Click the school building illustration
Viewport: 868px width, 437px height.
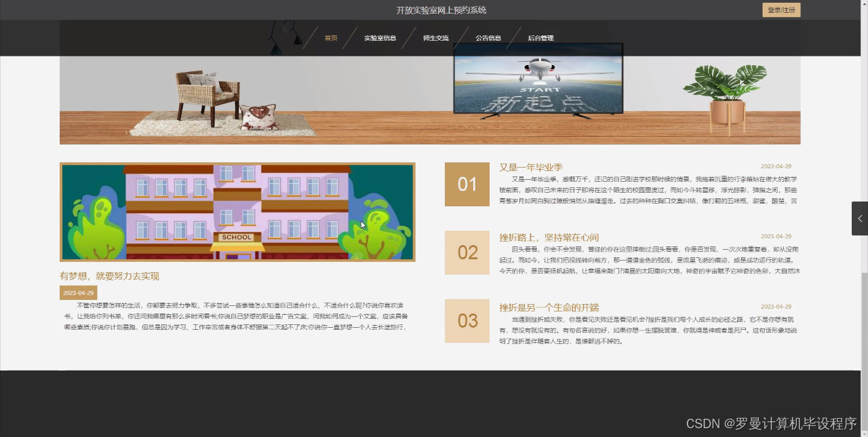pyautogui.click(x=237, y=212)
